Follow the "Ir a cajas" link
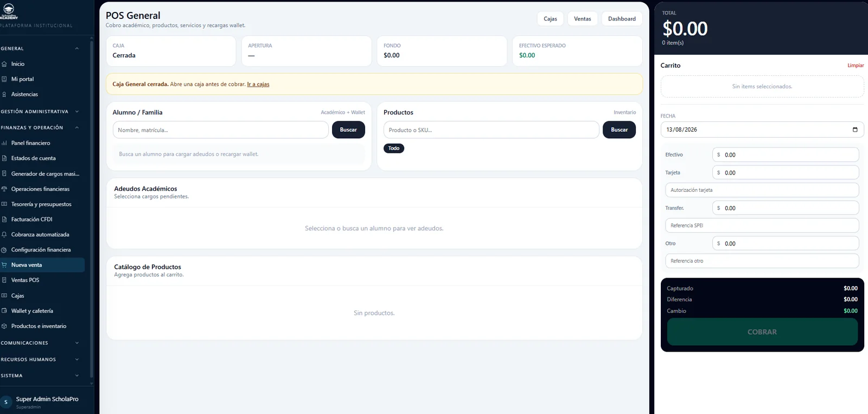868x414 pixels. tap(258, 85)
